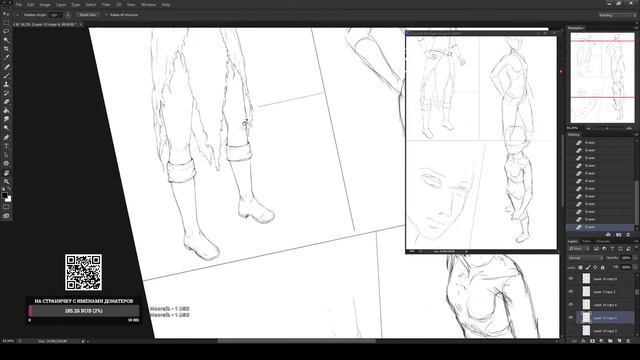Select the Pen tool
The image size is (640, 360).
6,137
